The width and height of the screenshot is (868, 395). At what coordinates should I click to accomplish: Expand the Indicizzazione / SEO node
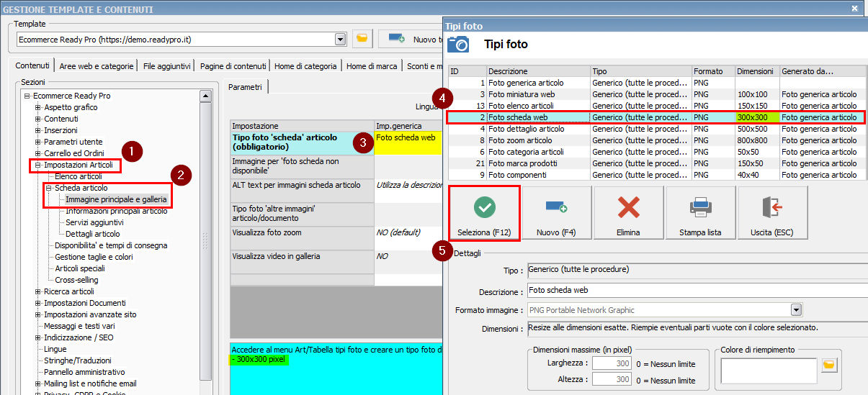pos(38,337)
